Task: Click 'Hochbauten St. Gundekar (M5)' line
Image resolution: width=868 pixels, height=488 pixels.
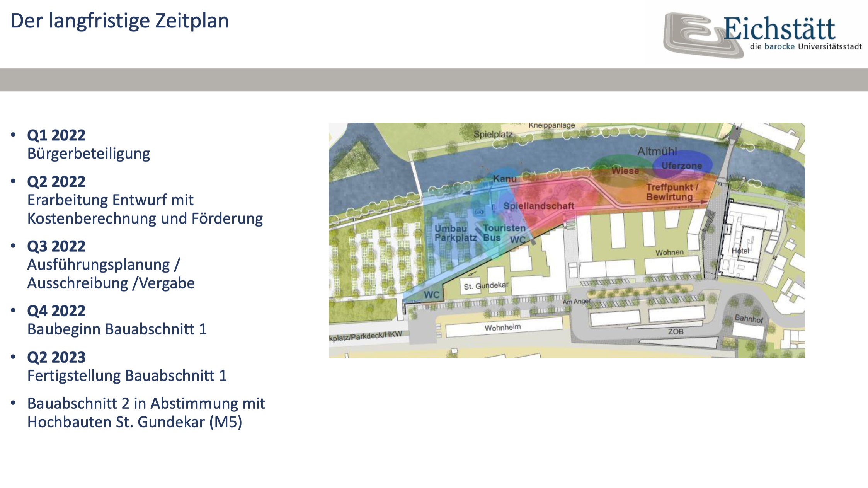Action: (x=134, y=422)
